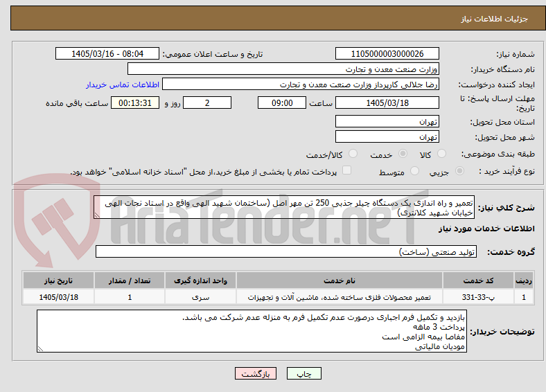The image size is (546, 392).
Task: Click the شماره نیاز field 1105000003000026
Action: click(x=387, y=53)
